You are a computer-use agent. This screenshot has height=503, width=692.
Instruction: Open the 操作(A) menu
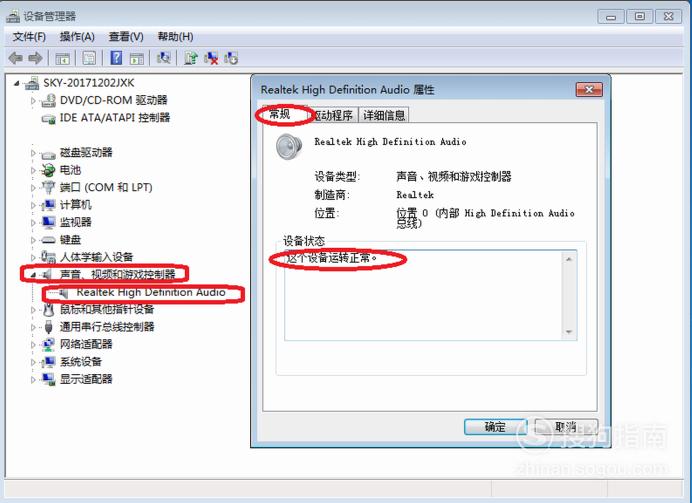(x=77, y=37)
